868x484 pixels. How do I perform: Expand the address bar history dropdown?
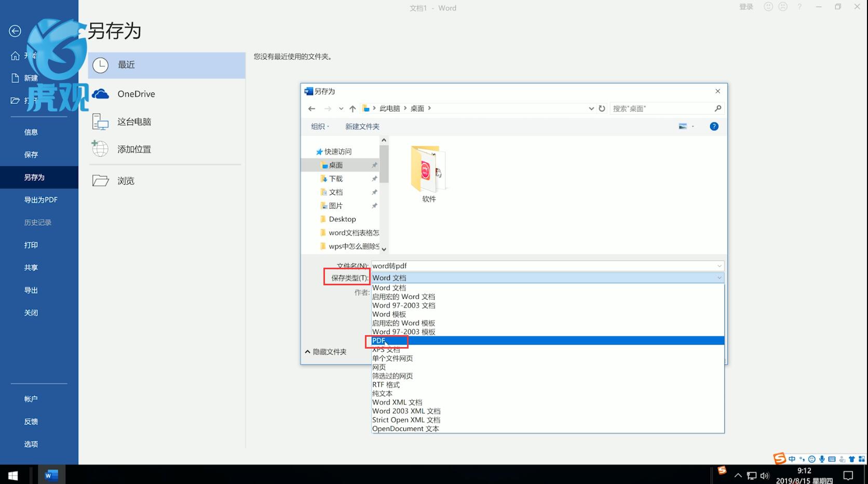click(591, 108)
